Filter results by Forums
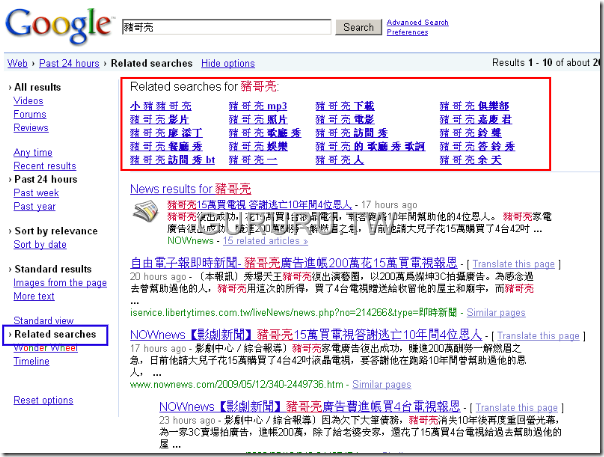This screenshot has width=604, height=457. click(30, 114)
